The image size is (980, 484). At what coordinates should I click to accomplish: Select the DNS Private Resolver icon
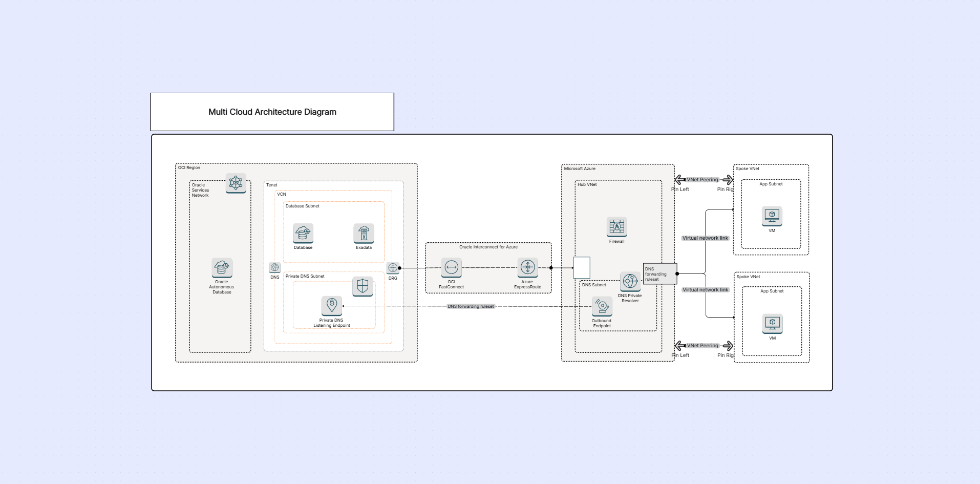pos(630,282)
